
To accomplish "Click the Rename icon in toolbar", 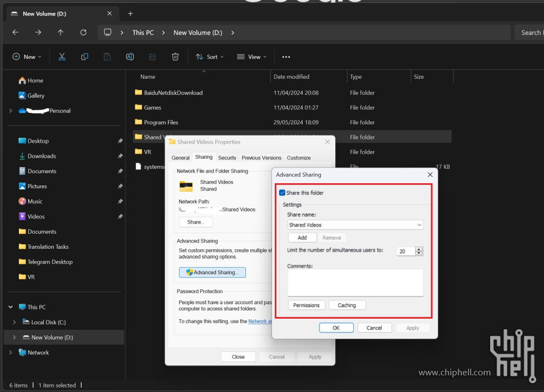I will click(130, 57).
